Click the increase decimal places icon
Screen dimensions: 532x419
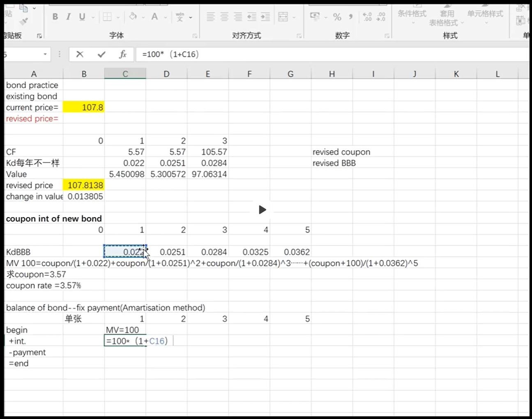(367, 17)
